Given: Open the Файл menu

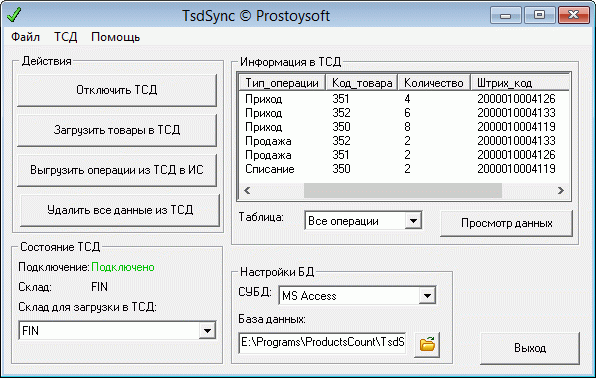Looking at the screenshot, I should point(25,37).
